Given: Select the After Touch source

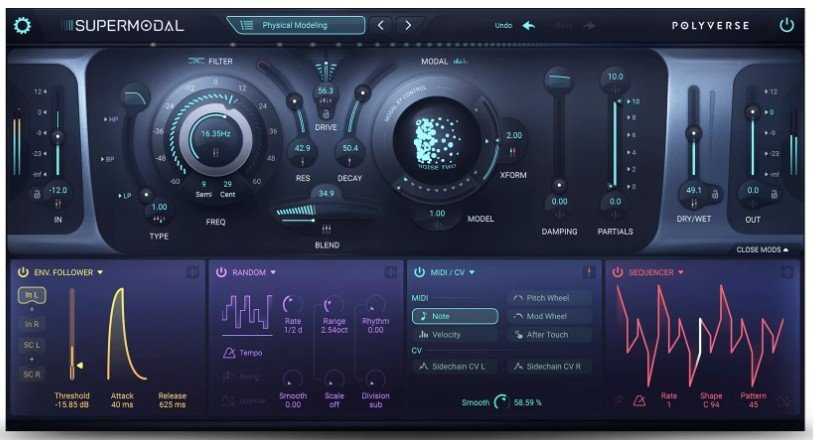Looking at the screenshot, I should tap(550, 335).
